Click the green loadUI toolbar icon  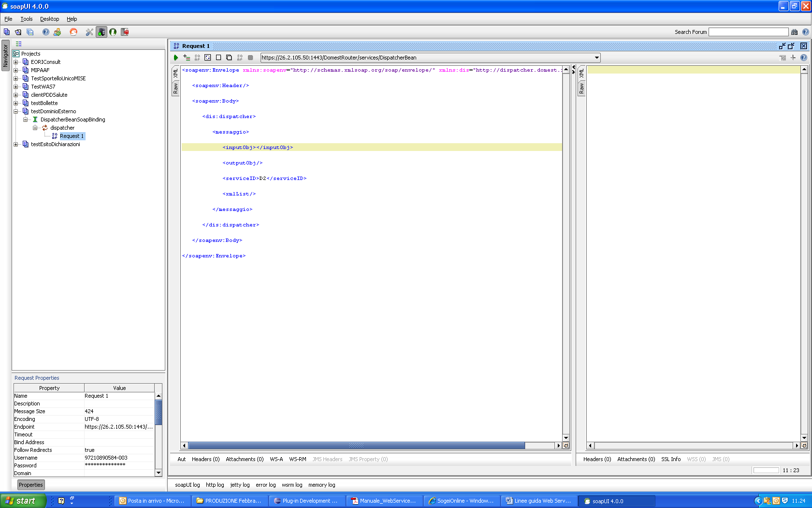pyautogui.click(x=113, y=32)
